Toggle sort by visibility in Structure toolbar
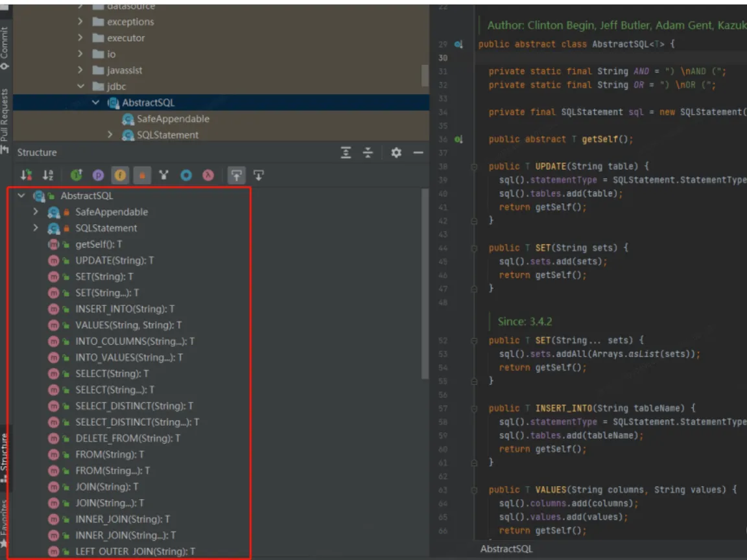The height and width of the screenshot is (560, 747). 26,175
